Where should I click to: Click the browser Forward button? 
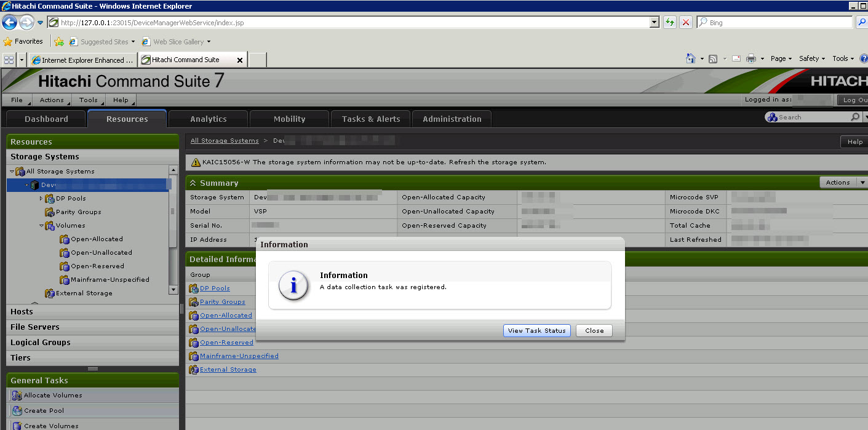[x=26, y=23]
